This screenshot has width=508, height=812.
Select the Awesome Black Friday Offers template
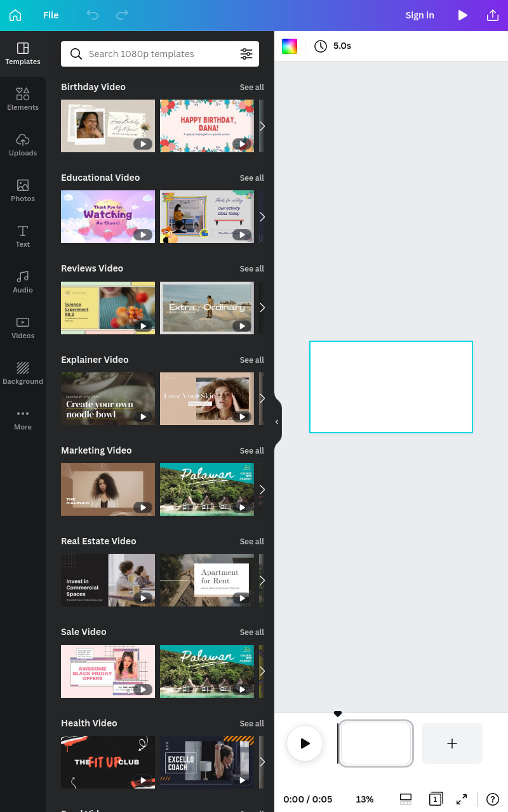[x=108, y=671]
